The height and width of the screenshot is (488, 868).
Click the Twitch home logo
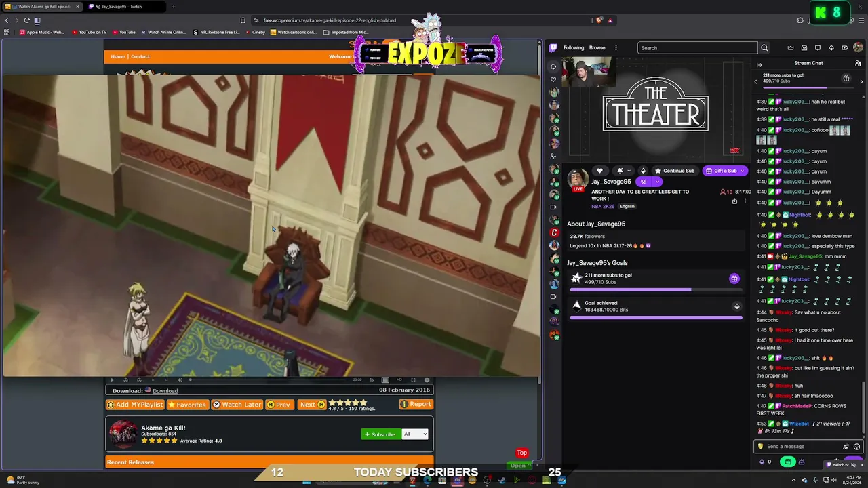tap(553, 48)
